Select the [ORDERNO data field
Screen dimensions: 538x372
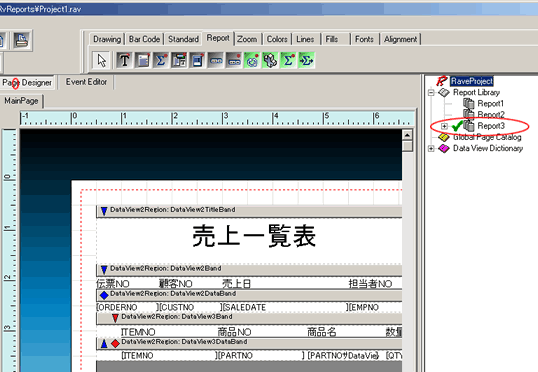(x=117, y=307)
